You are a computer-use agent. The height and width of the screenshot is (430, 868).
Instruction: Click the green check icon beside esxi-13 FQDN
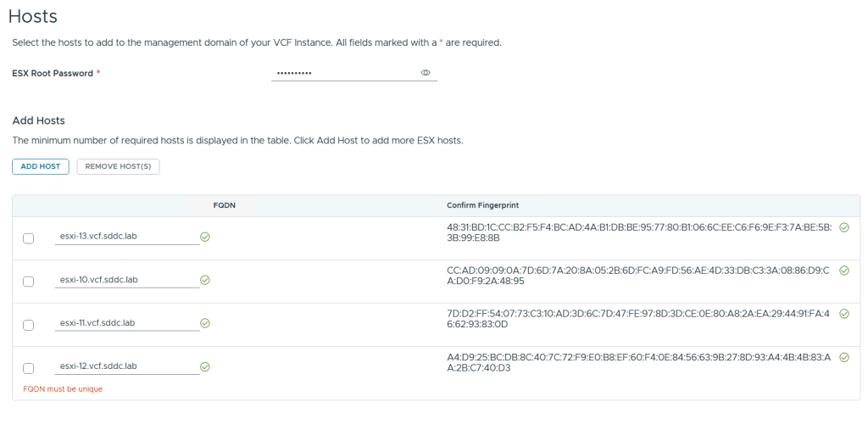[x=205, y=237]
